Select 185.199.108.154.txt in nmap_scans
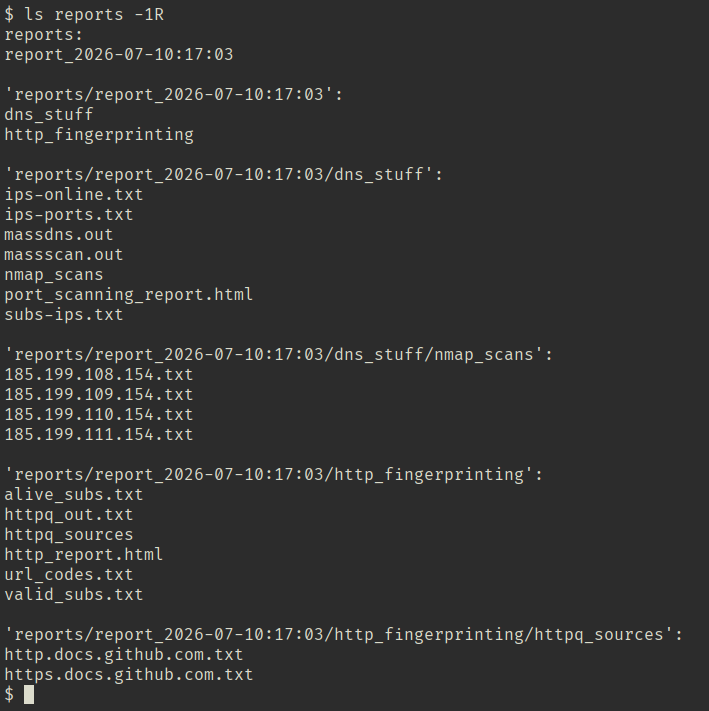Screen dimensions: 709x711 (99, 375)
